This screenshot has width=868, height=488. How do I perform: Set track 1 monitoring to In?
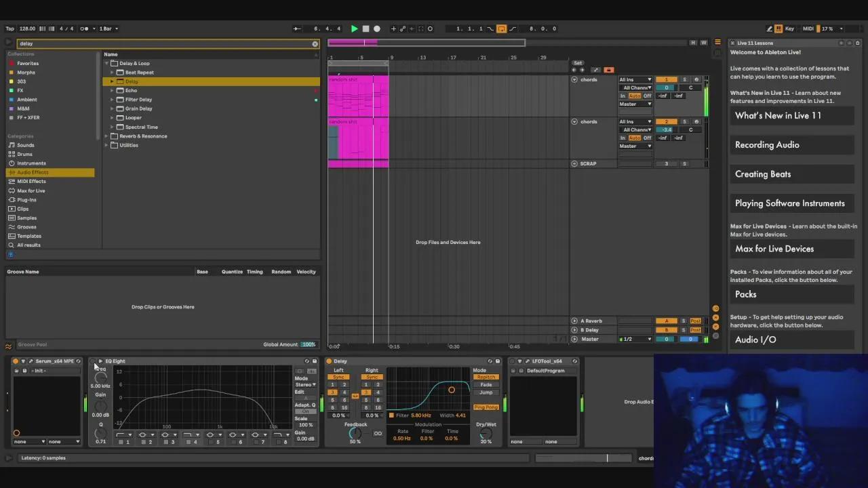pyautogui.click(x=623, y=96)
